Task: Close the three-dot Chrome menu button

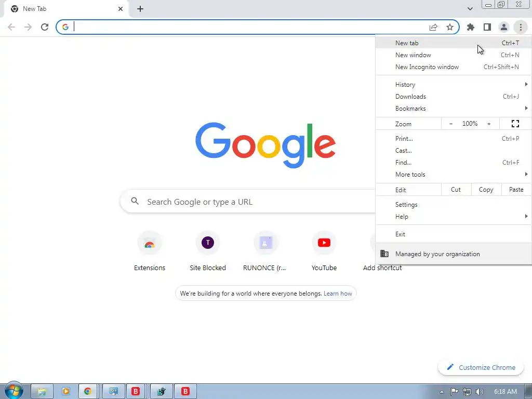Action: 521,27
